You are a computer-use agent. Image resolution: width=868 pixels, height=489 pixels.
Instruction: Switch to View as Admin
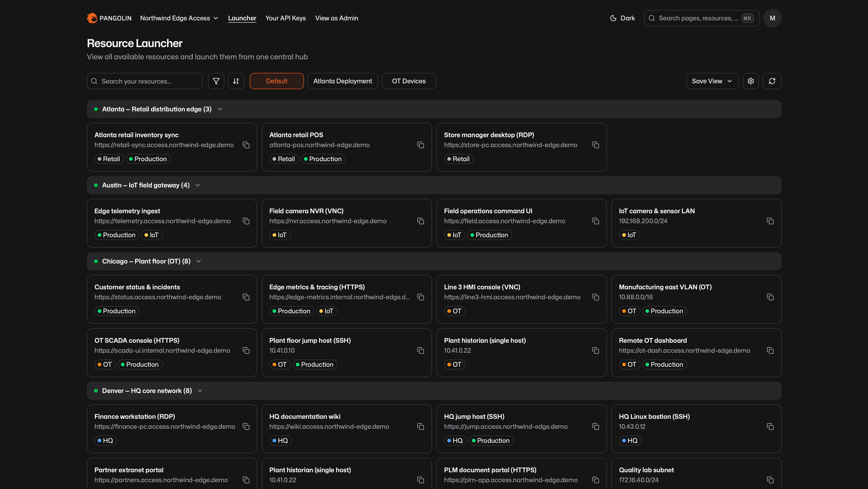(336, 18)
